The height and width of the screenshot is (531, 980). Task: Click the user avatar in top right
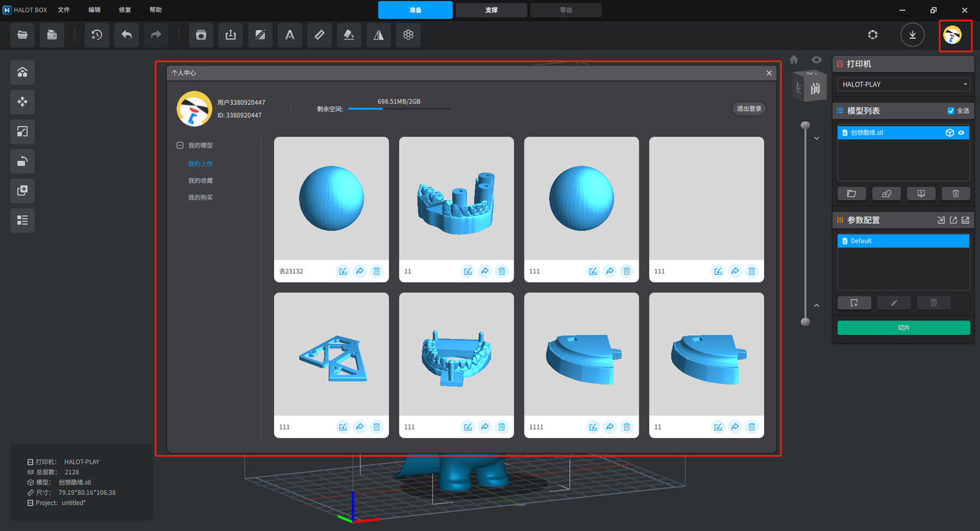(x=952, y=34)
